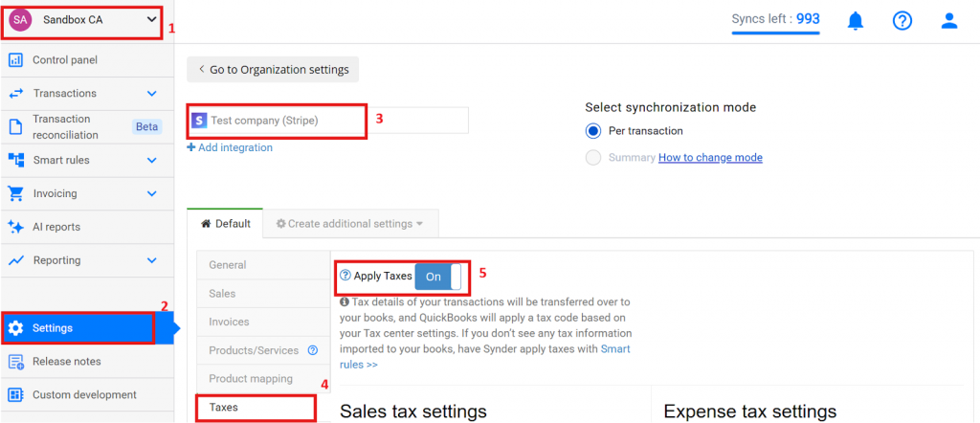Click the Custom development sidebar icon

(15, 394)
